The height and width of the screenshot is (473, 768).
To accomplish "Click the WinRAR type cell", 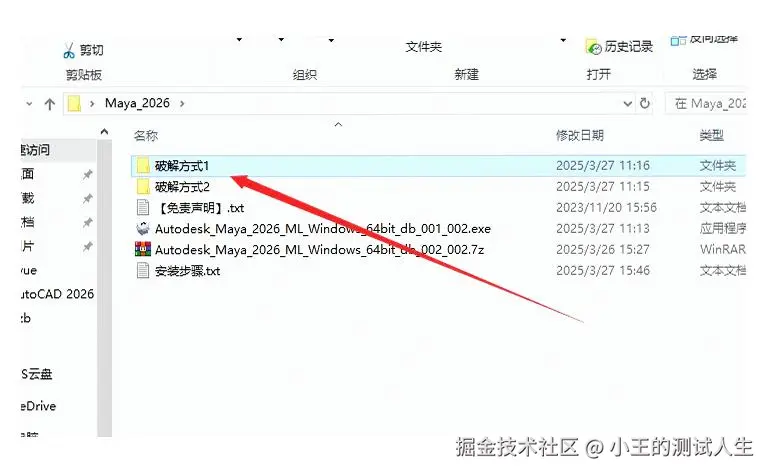I will [722, 249].
